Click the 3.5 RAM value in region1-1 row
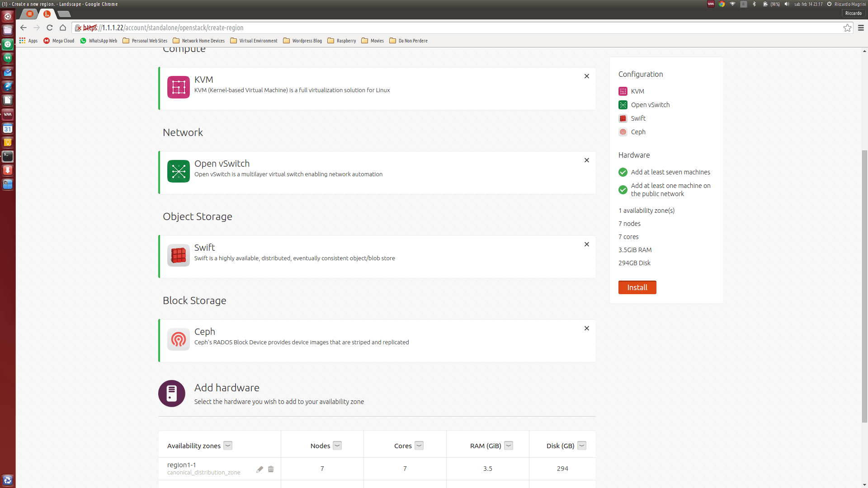 pos(487,469)
